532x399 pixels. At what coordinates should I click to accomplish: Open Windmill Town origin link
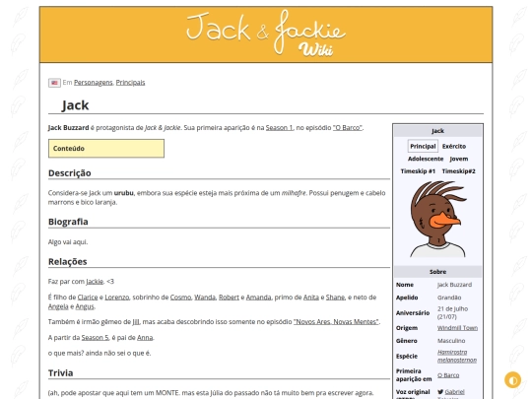point(457,328)
